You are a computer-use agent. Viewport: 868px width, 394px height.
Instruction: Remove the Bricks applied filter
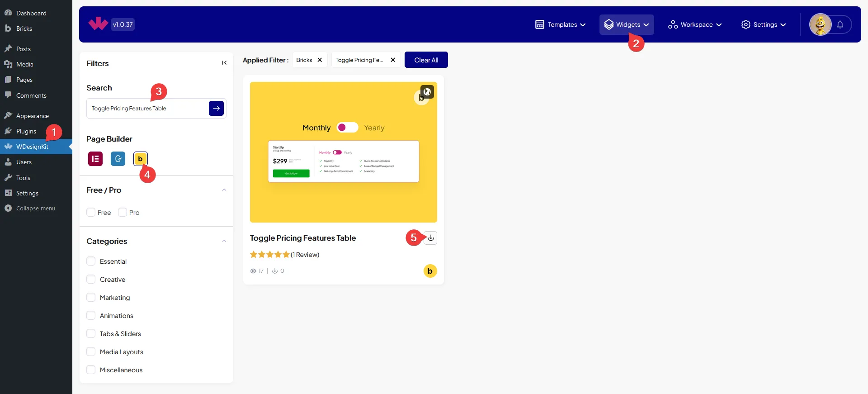click(320, 60)
